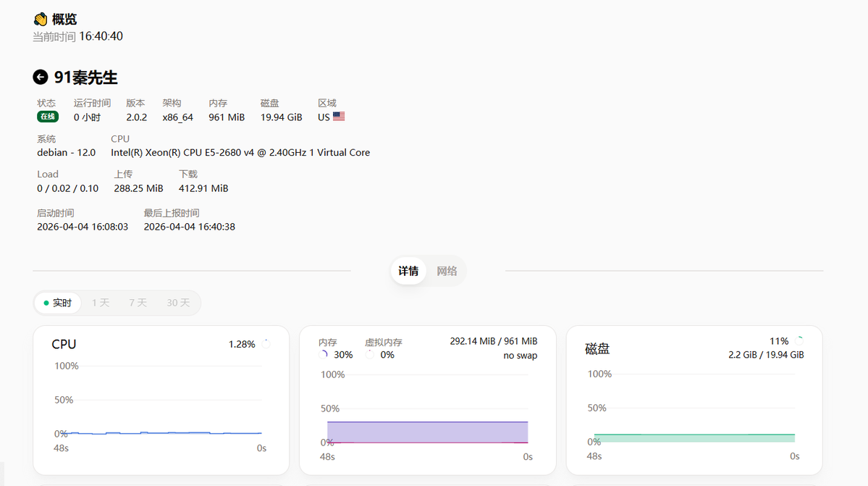Click the memory value 961 MiB
This screenshot has height=486, width=868.
pyautogui.click(x=227, y=117)
